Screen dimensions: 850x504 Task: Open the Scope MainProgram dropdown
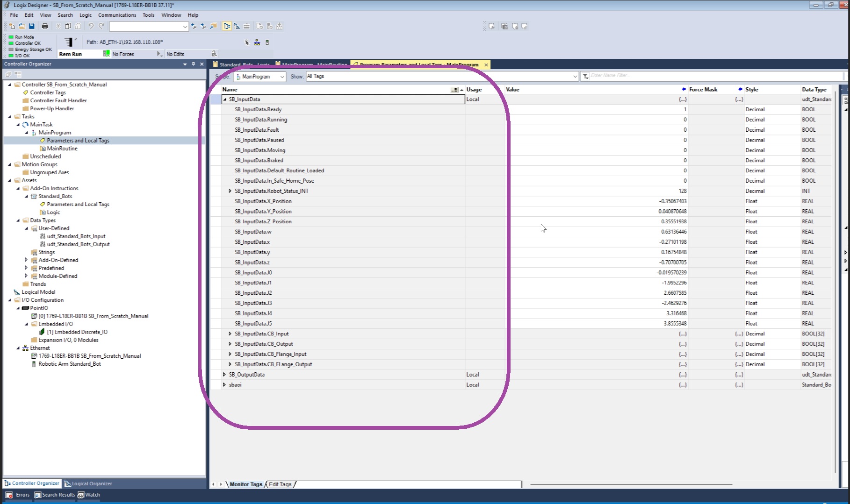[x=282, y=77]
